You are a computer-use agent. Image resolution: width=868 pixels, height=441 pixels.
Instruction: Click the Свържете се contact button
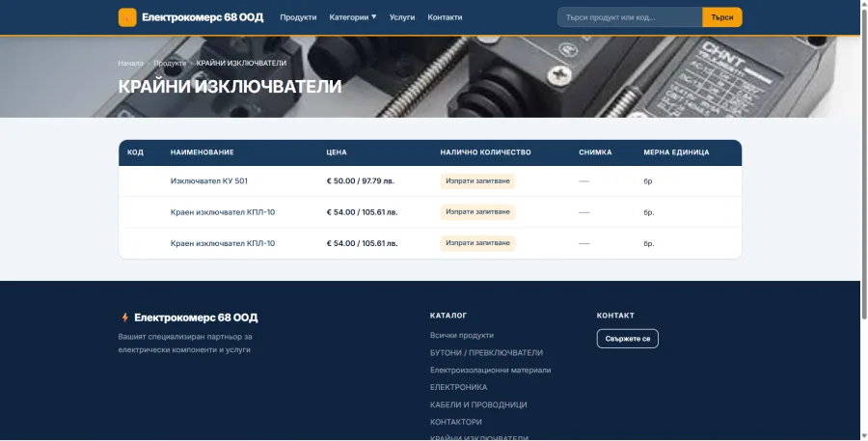[628, 339]
